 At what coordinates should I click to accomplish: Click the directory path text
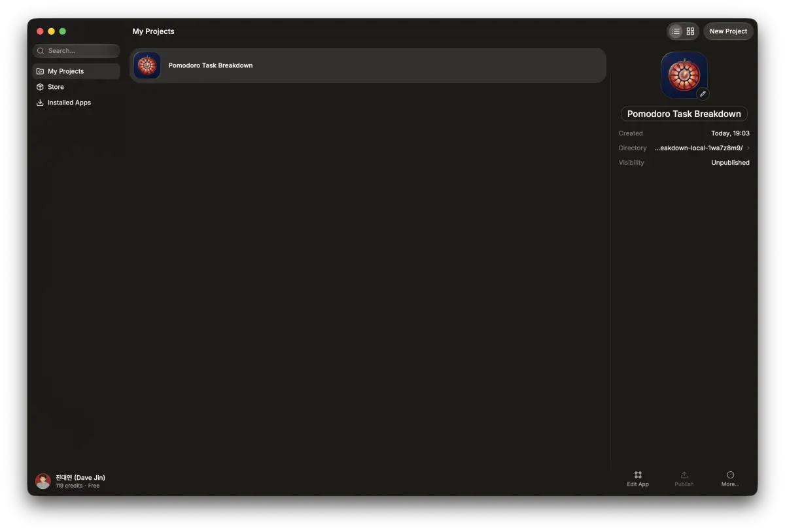[x=699, y=148]
